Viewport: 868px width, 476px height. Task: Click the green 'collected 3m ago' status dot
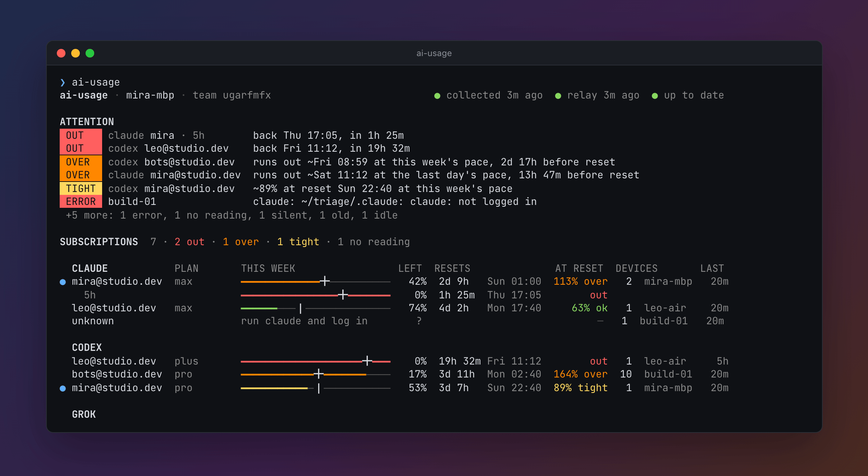pos(437,96)
